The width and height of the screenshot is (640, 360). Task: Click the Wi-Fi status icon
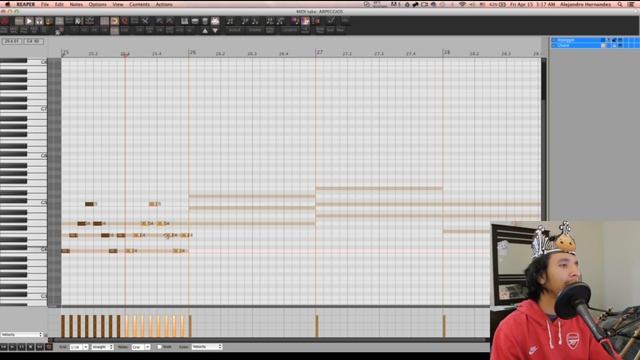pyautogui.click(x=462, y=4)
